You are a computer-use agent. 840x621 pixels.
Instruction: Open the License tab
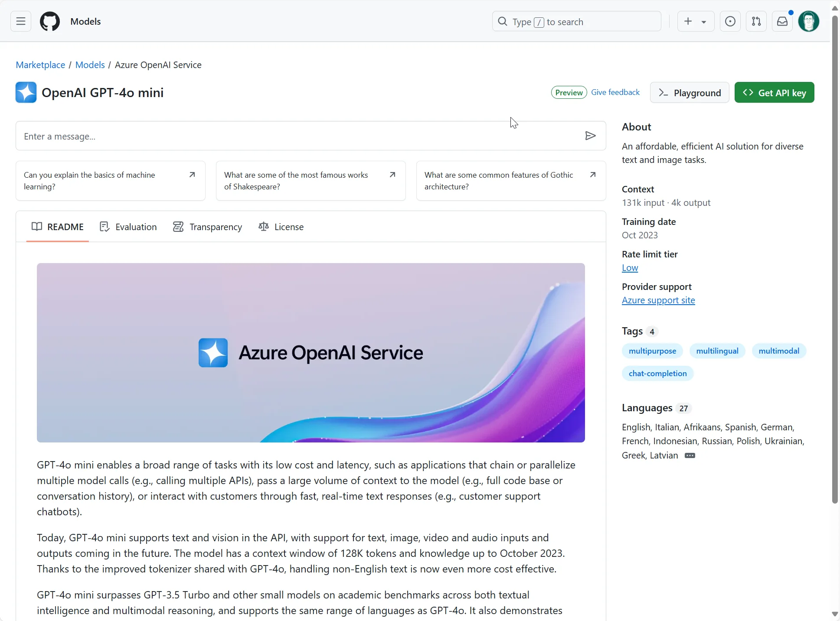tap(281, 227)
